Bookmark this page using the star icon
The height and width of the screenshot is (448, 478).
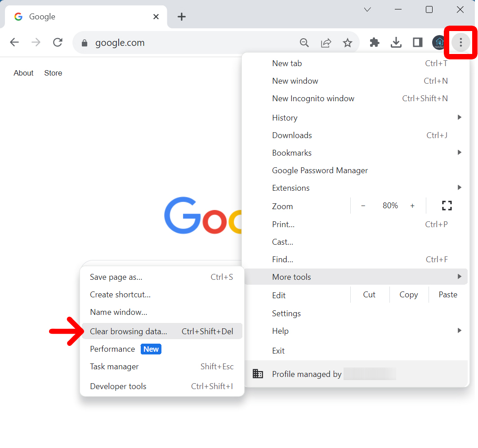pyautogui.click(x=348, y=42)
